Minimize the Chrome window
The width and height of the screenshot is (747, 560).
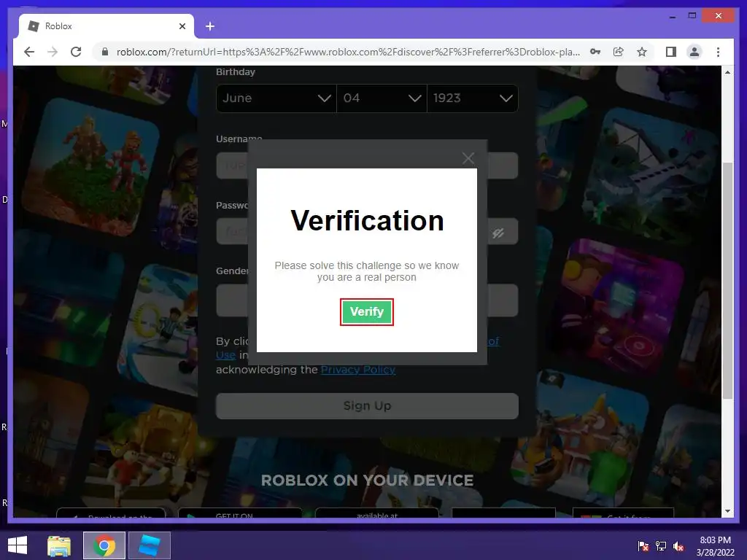[672, 16]
